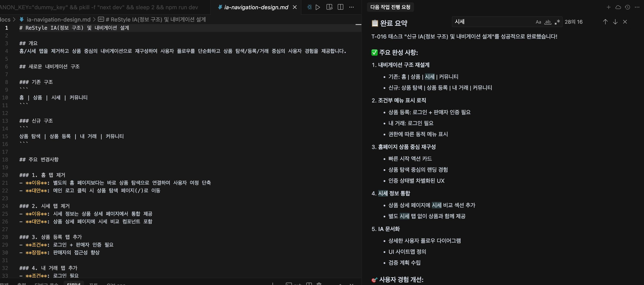
Task: Click docs breadcrumb segment
Action: (x=5, y=20)
